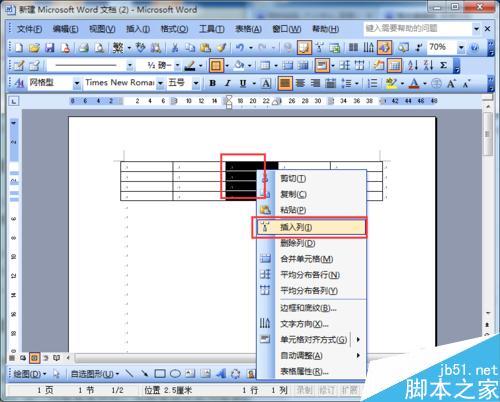Click the Print icon in toolbar
Viewport: 500px width, 402px height.
[84, 48]
